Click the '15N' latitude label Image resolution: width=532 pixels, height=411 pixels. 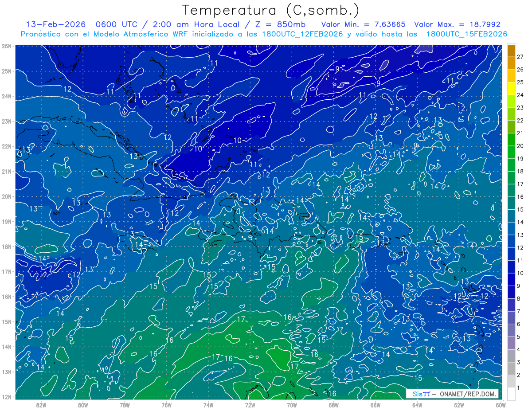point(7,322)
